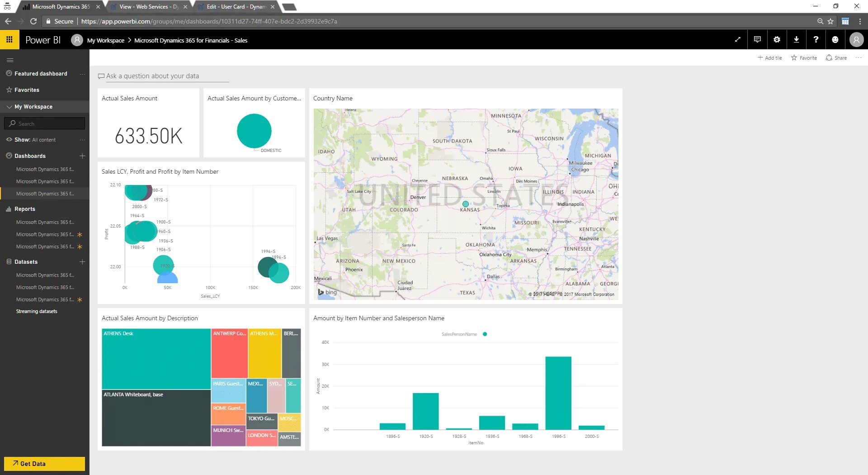This screenshot has height=475, width=868.
Task: Open last Microsoft Dynamics 365 dataset with star
Action: (45, 299)
